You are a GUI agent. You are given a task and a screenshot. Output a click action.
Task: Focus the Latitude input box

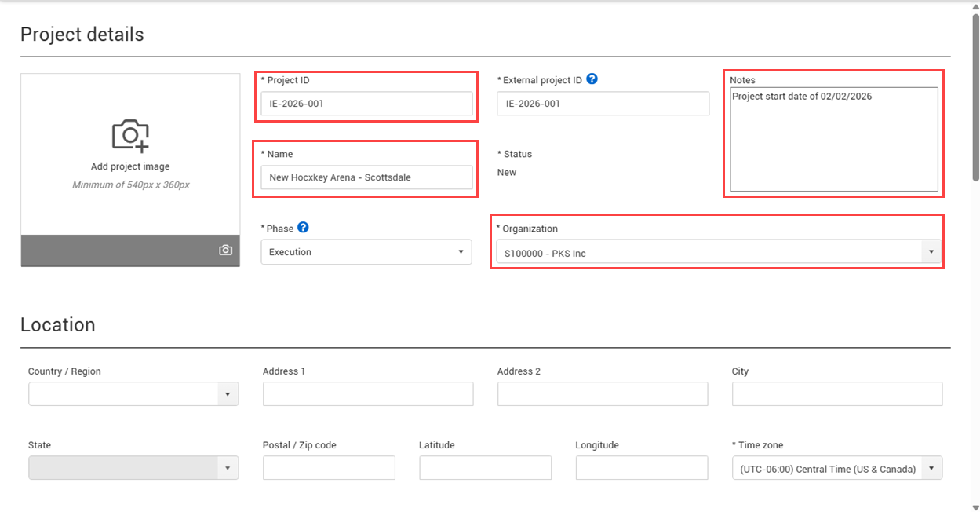point(485,469)
